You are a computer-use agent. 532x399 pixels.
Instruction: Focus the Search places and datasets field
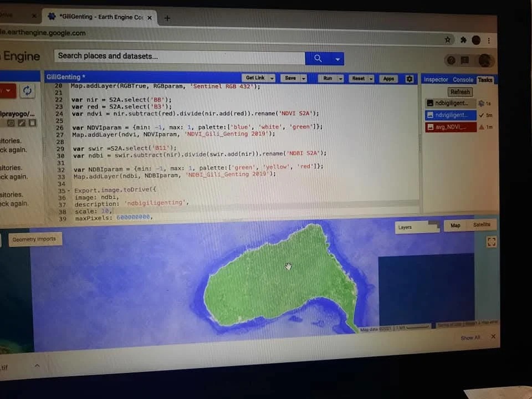pos(180,57)
